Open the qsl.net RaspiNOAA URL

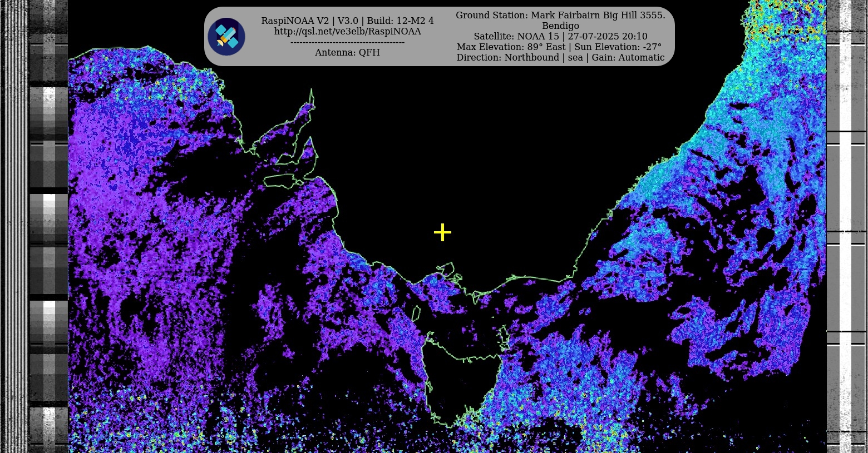point(347,32)
